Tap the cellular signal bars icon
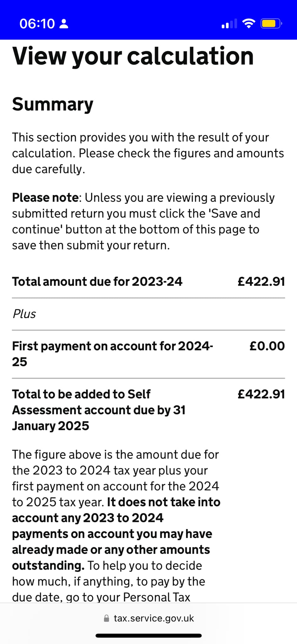 (229, 24)
